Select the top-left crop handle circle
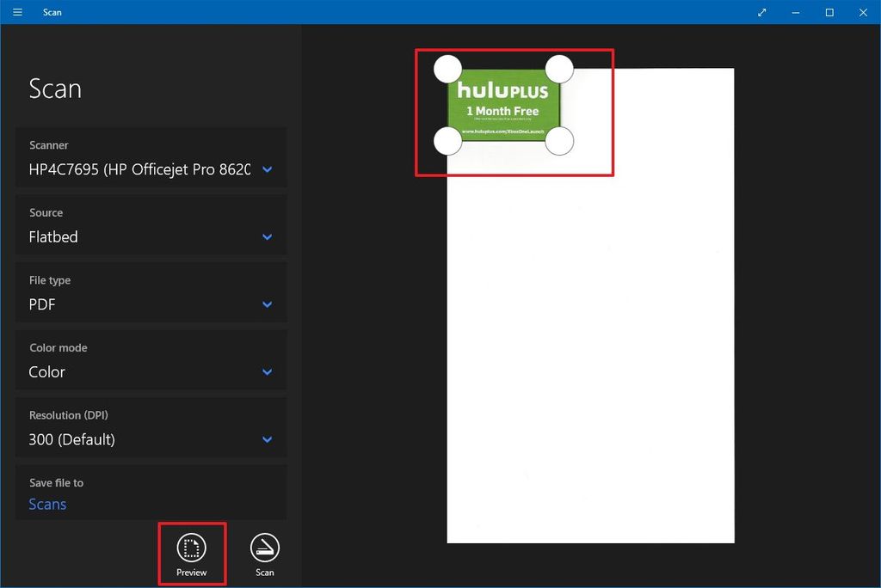The height and width of the screenshot is (588, 881). click(x=447, y=67)
